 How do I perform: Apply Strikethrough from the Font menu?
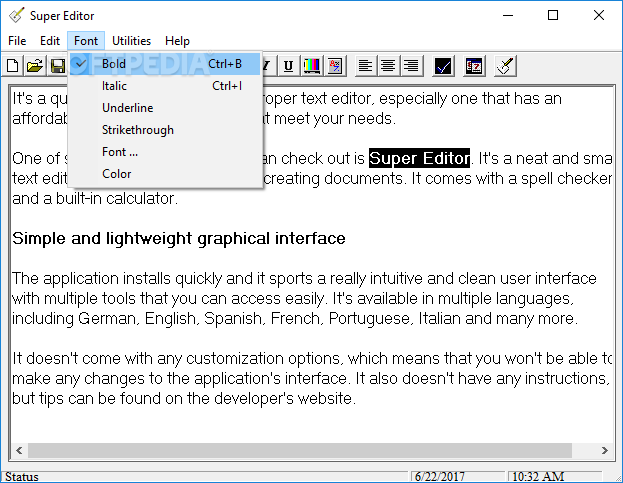click(165, 130)
